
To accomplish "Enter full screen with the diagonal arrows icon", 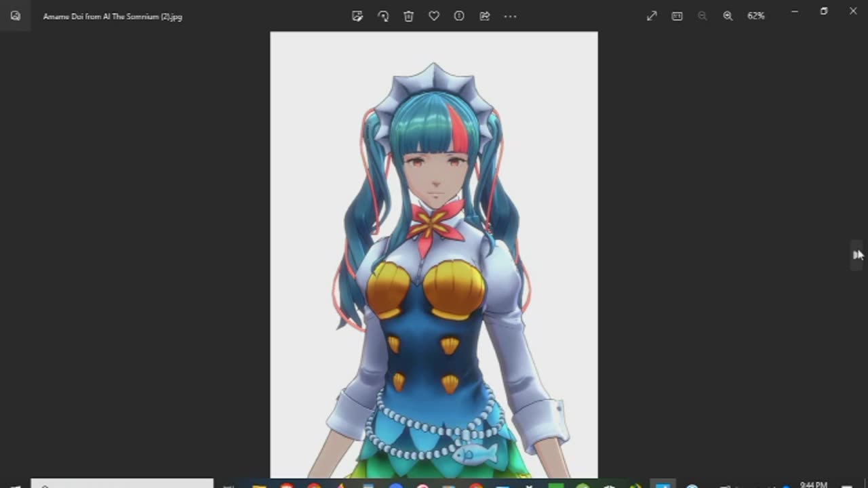I will click(652, 16).
